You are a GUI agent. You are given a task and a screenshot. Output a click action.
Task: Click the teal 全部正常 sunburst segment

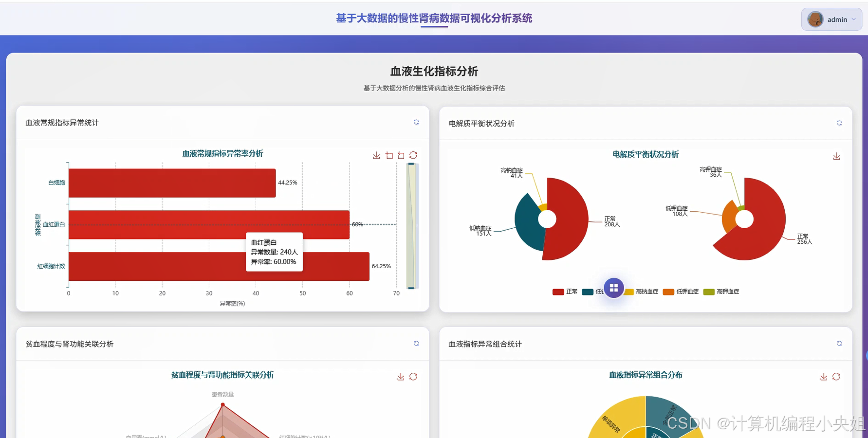pos(665,414)
